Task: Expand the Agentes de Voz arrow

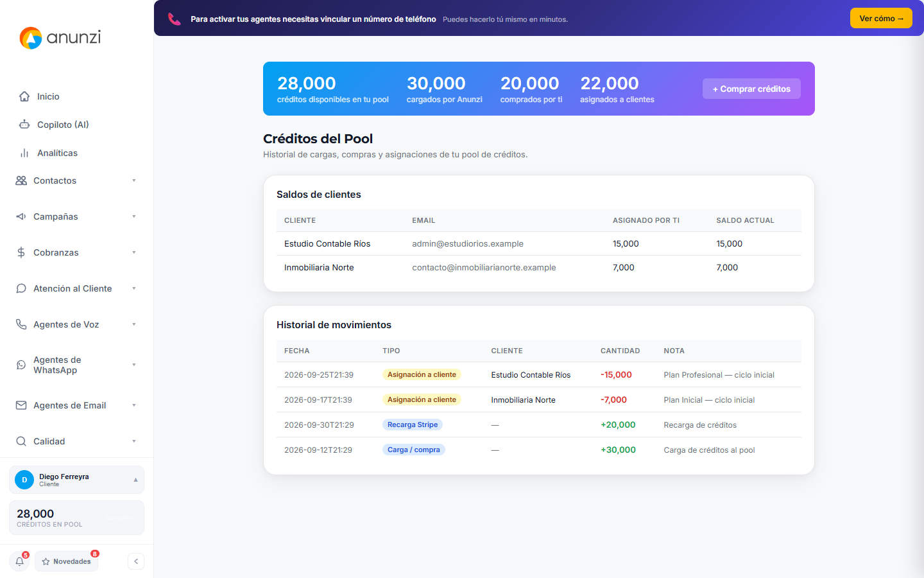Action: tap(134, 324)
